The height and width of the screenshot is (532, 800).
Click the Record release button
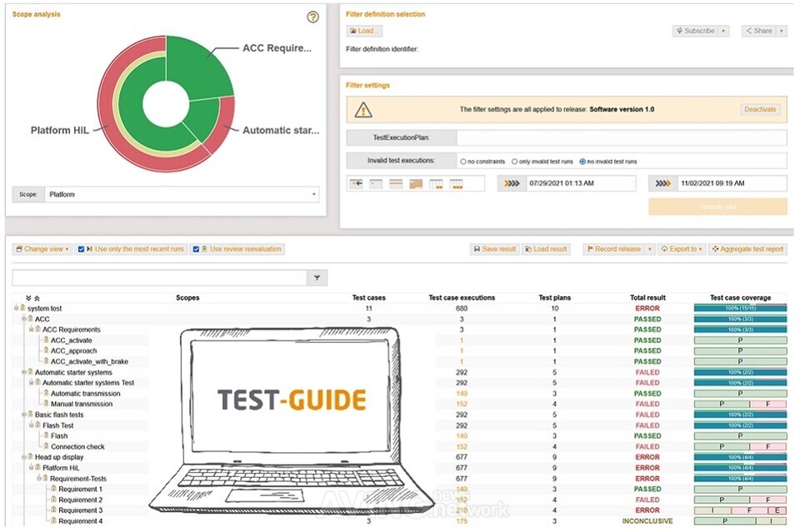[614, 249]
